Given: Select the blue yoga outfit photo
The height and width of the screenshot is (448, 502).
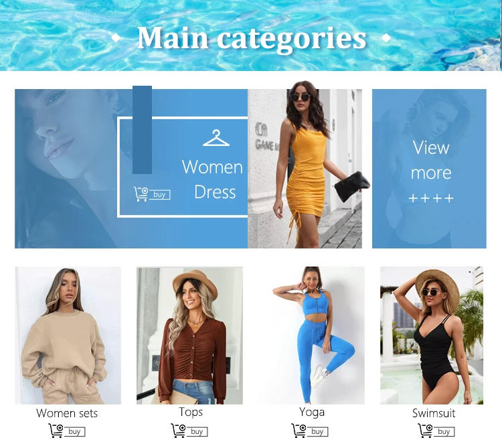Looking at the screenshot, I should 312,335.
